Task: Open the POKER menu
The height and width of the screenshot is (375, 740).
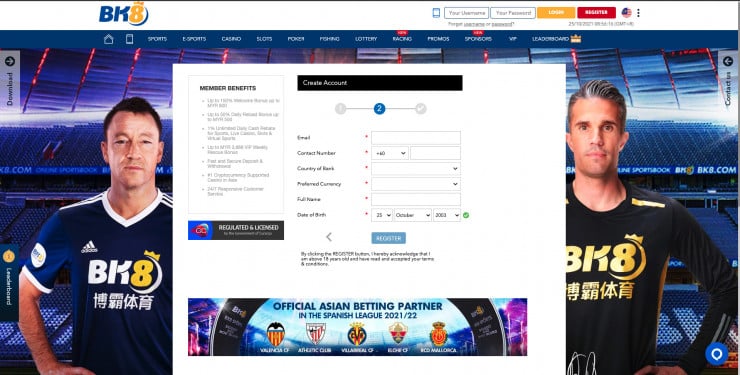Action: point(296,39)
